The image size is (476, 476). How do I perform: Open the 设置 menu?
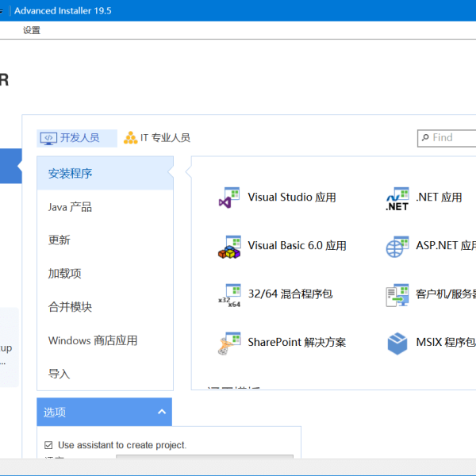32,30
